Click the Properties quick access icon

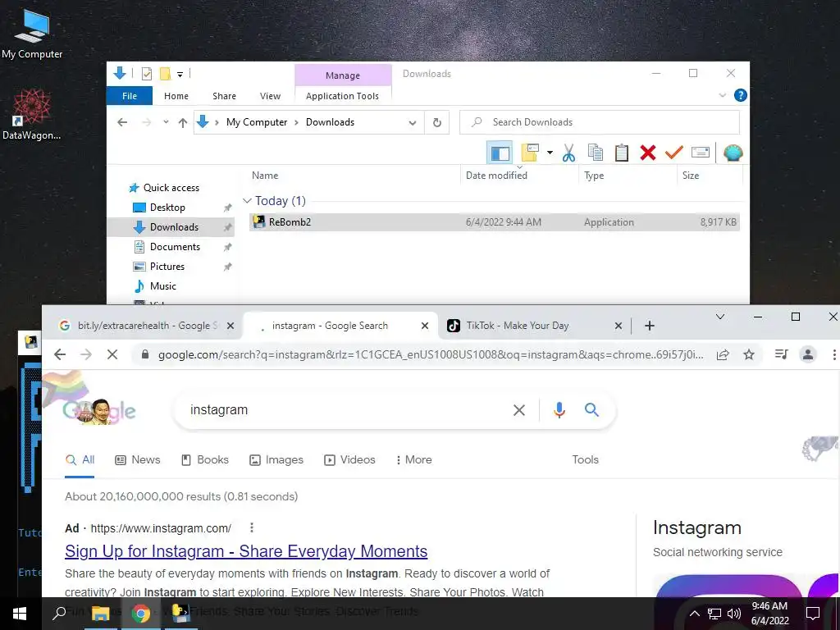click(147, 73)
